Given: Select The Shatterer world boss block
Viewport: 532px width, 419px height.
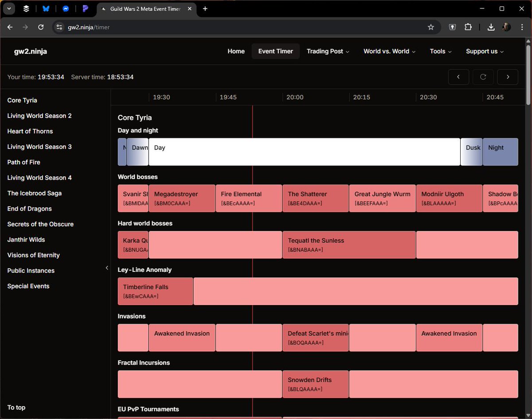Looking at the screenshot, I should pos(316,198).
